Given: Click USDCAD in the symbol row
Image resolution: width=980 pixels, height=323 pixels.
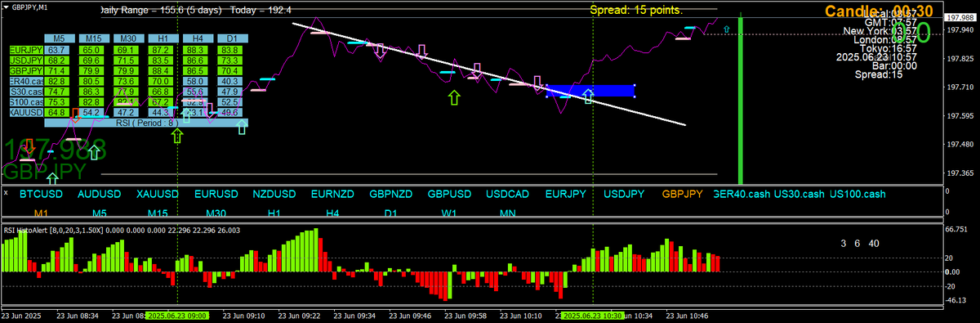Looking at the screenshot, I should 508,195.
